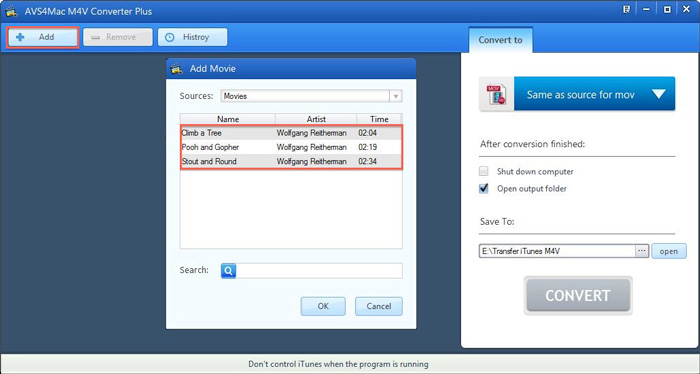This screenshot has height=374, width=700.
Task: Click the Add Movie dialog film icon
Action: (177, 69)
